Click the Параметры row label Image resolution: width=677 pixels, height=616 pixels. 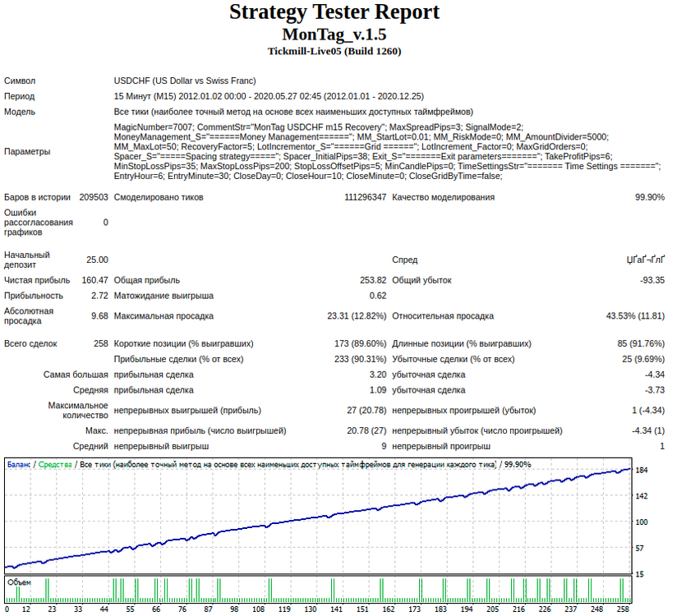(x=27, y=151)
